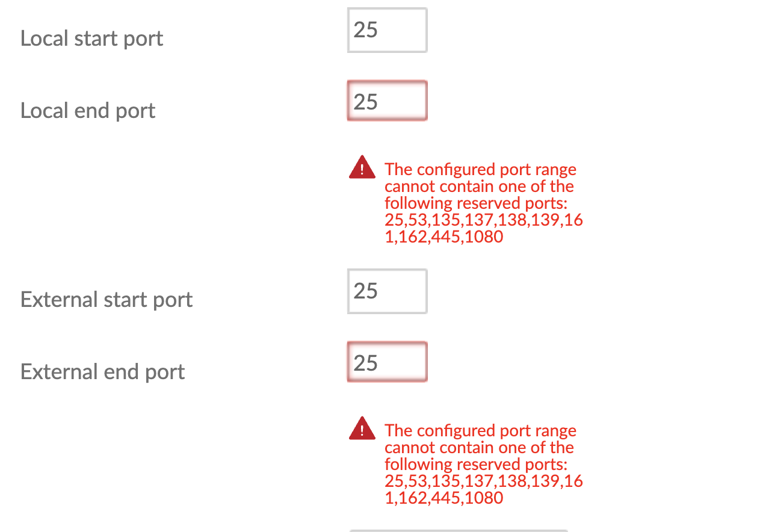The height and width of the screenshot is (532, 757).
Task: Select the External start port input field
Action: [x=387, y=291]
